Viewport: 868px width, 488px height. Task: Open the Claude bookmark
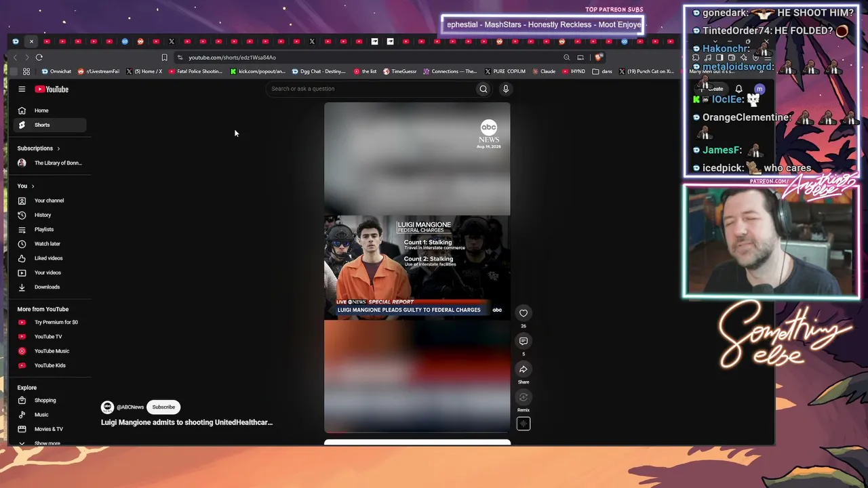pyautogui.click(x=544, y=71)
